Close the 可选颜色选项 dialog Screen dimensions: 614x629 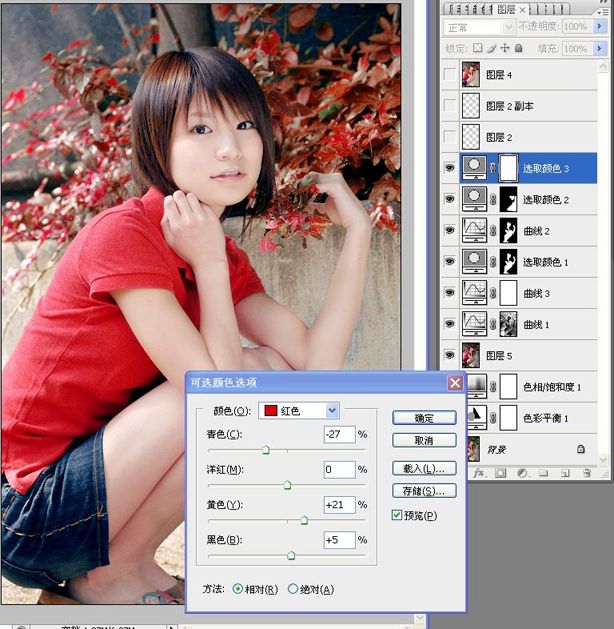455,383
